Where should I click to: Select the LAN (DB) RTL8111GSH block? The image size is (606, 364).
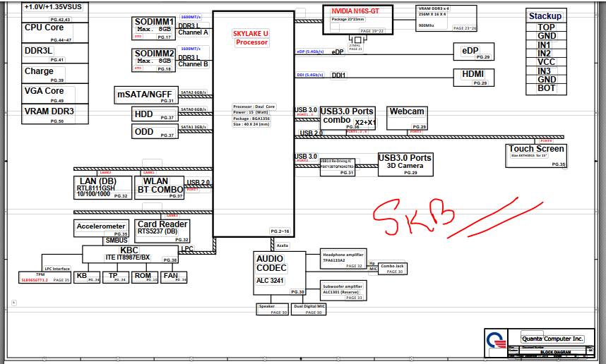click(x=102, y=188)
